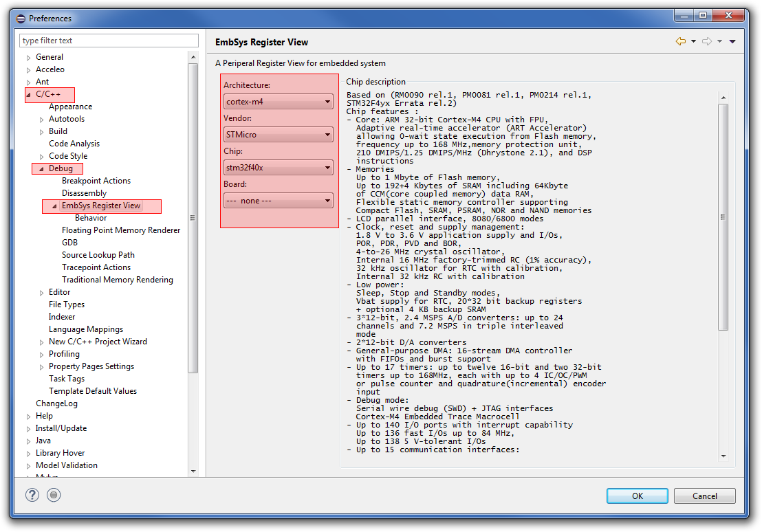Open the back history dropdown arrow

[693, 41]
